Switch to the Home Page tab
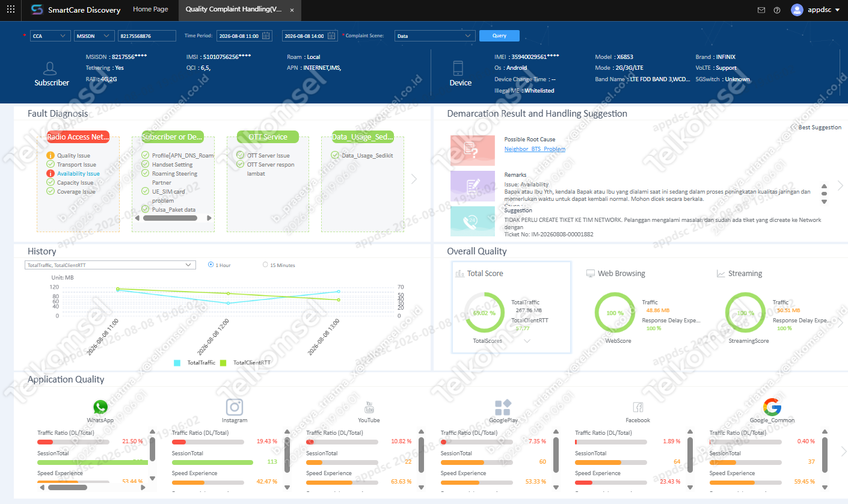 [x=150, y=10]
